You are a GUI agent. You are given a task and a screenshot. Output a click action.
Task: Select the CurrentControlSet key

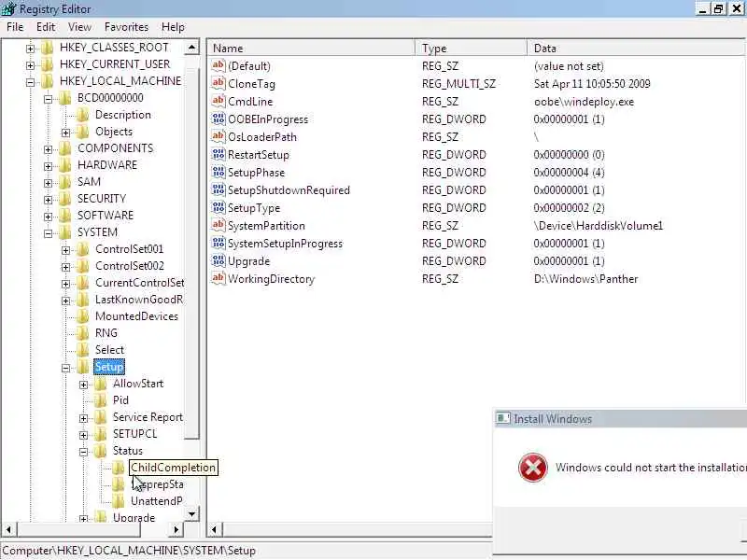coord(139,283)
